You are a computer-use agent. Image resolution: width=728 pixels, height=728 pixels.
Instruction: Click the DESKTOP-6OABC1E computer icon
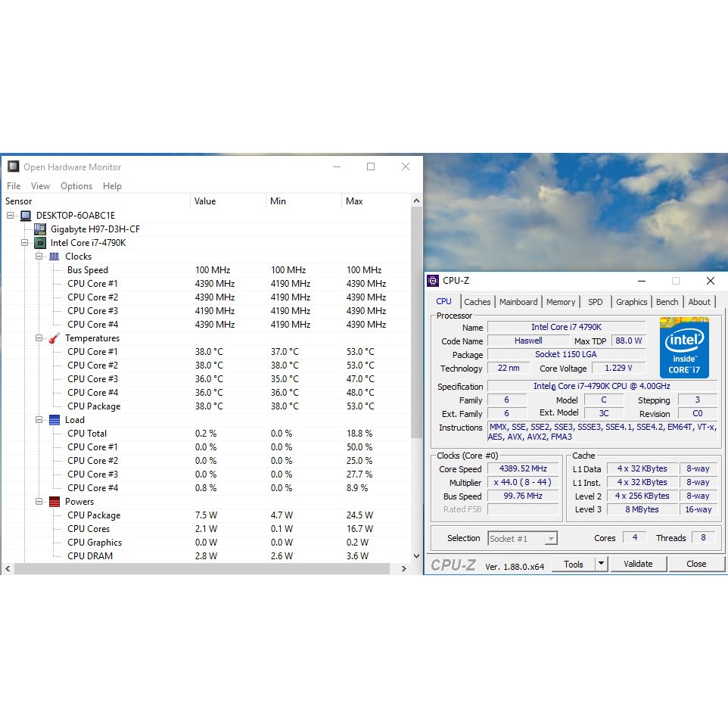(x=26, y=216)
